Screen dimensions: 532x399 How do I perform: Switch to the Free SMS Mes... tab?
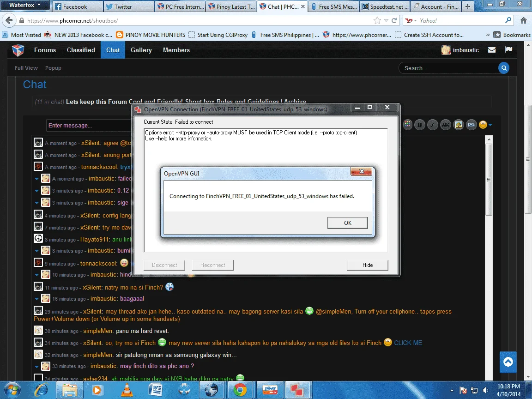[x=334, y=6]
